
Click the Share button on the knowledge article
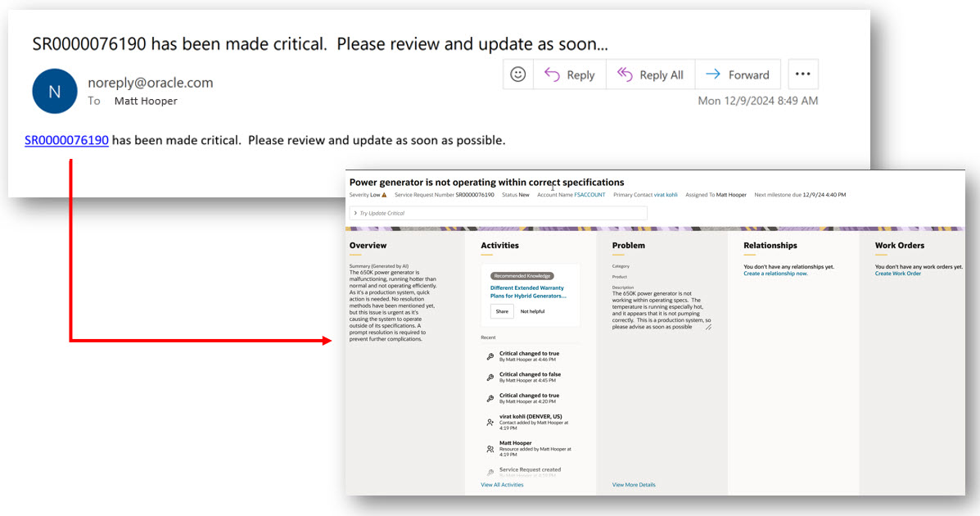(x=502, y=311)
